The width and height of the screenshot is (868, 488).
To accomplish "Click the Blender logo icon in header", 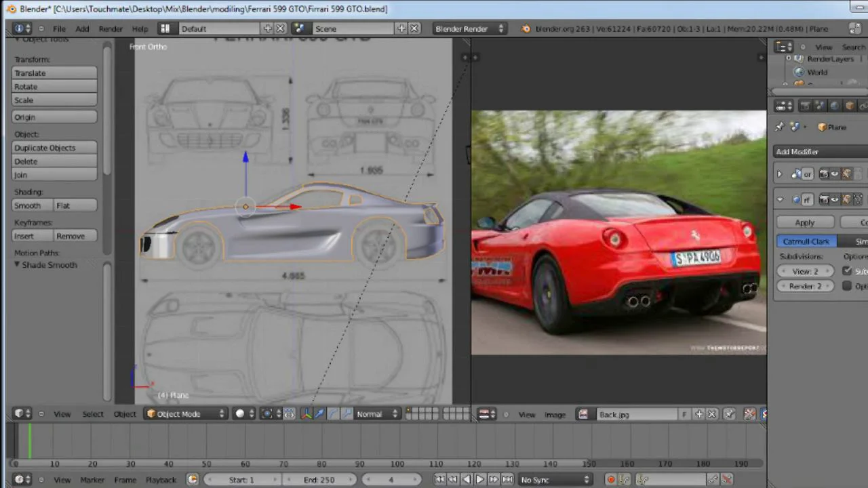I will (526, 28).
